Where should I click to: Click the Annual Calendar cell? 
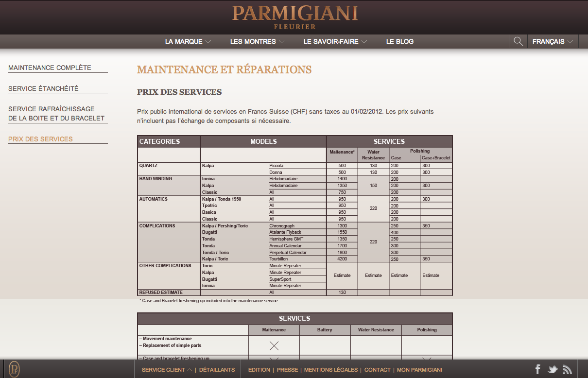285,246
